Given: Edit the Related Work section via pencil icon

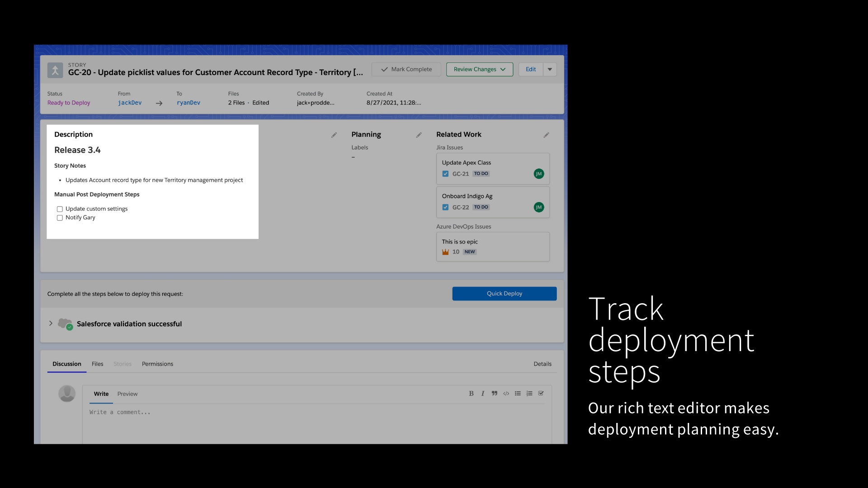Looking at the screenshot, I should [x=546, y=135].
